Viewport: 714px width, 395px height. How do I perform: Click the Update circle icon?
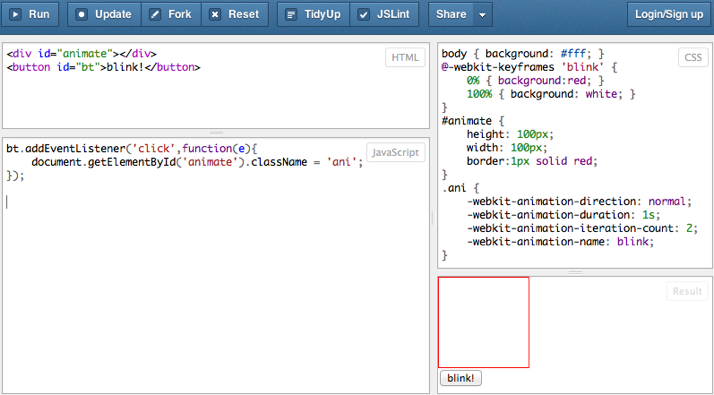pyautogui.click(x=82, y=15)
